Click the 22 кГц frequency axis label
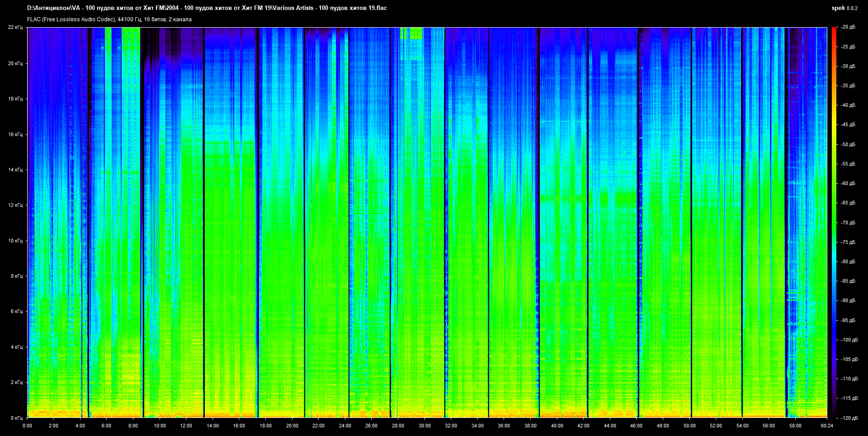 point(15,28)
